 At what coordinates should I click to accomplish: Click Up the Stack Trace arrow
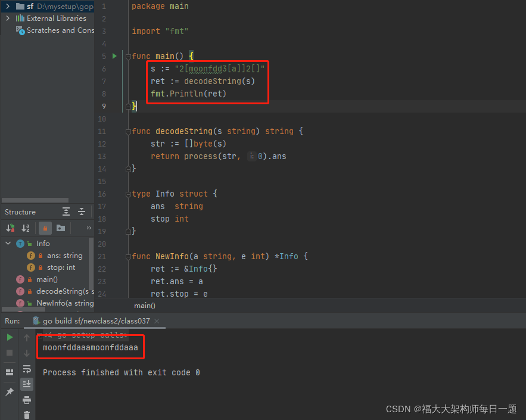27,337
